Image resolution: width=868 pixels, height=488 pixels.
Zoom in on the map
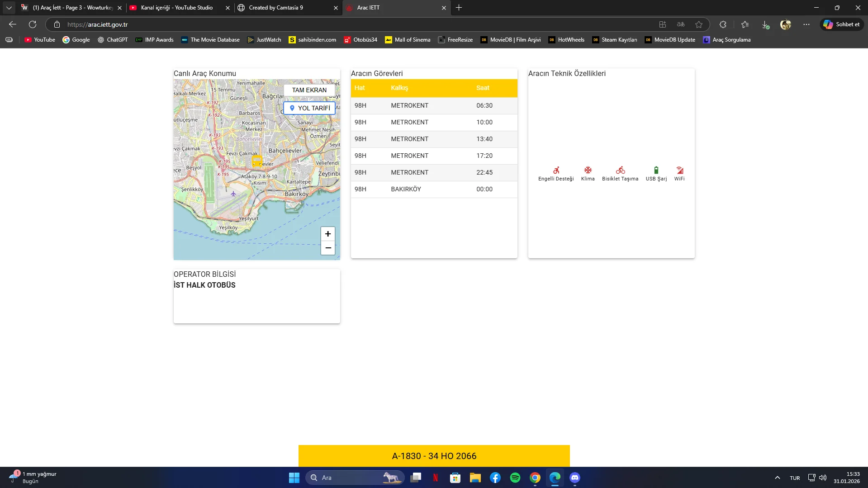click(328, 234)
